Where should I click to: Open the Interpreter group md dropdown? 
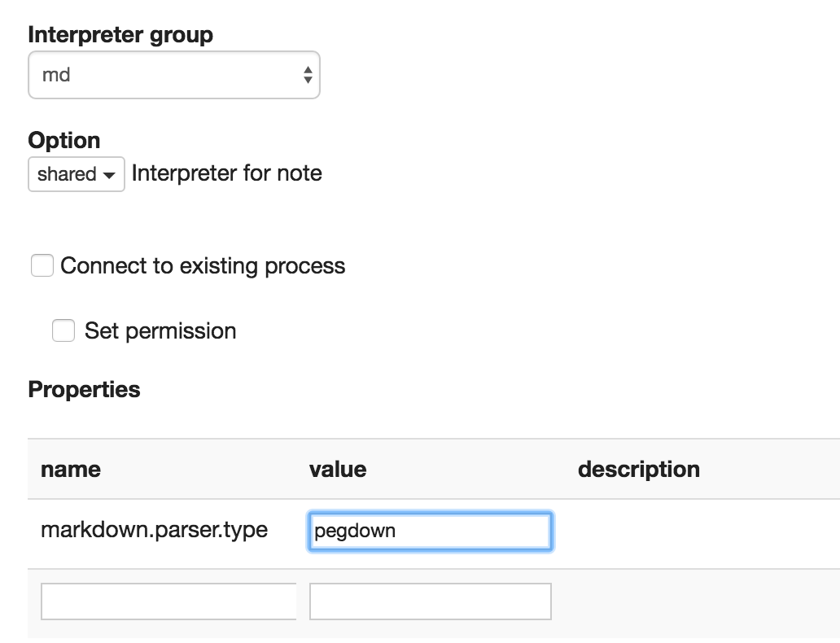coord(173,76)
